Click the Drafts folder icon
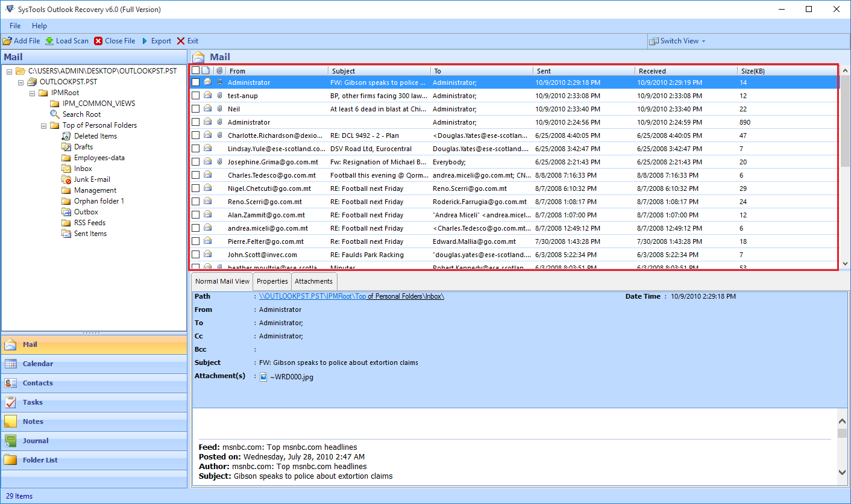 [x=66, y=147]
